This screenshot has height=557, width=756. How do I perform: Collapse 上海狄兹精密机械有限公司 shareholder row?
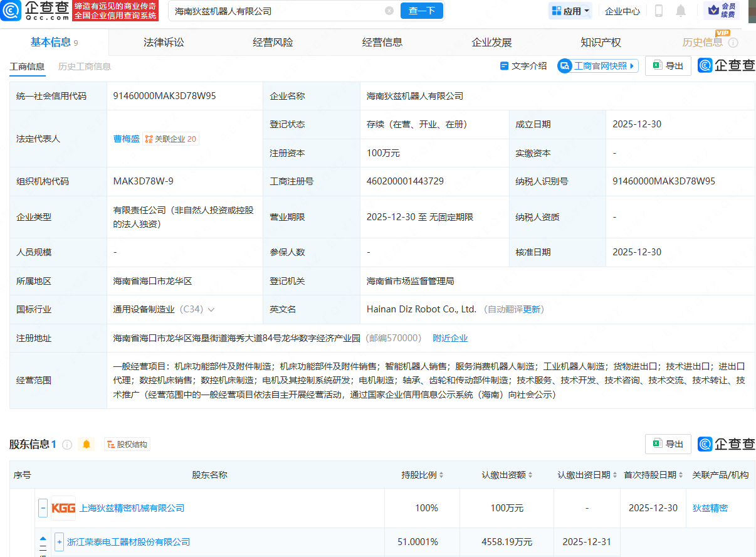[x=43, y=508]
